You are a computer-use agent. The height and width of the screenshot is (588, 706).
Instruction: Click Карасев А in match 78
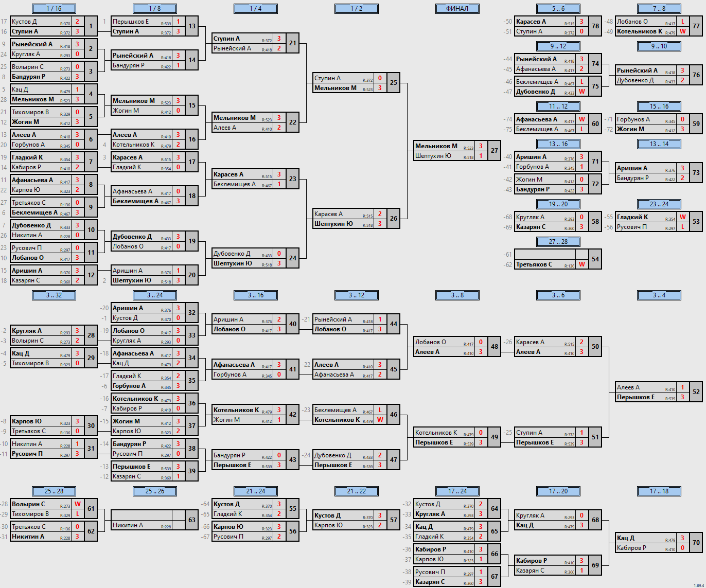click(531, 22)
